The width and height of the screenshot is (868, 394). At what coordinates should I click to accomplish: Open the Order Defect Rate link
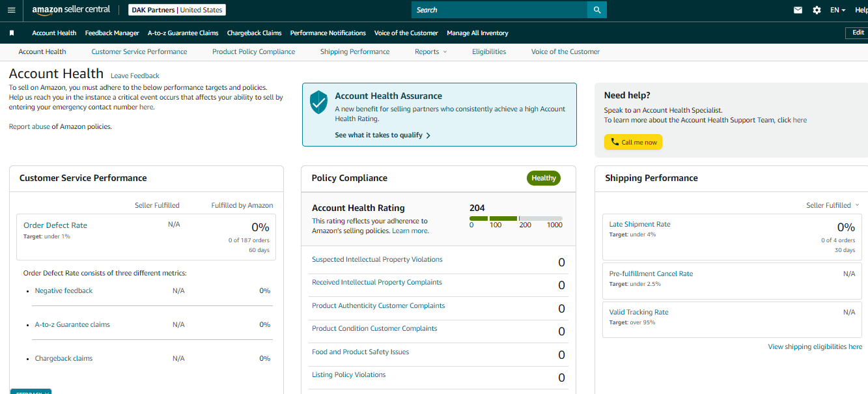[55, 225]
